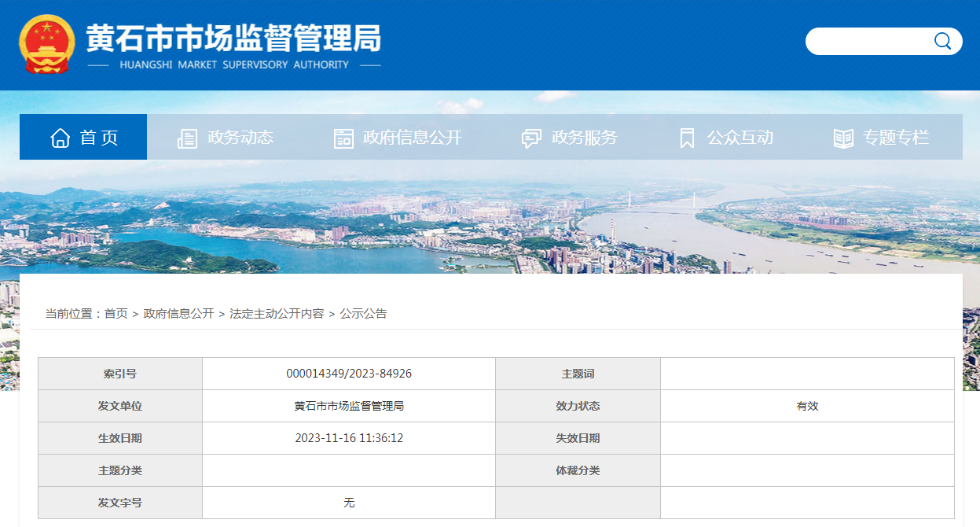
Task: Go to 首页 in the breadcrumb
Action: click(116, 313)
